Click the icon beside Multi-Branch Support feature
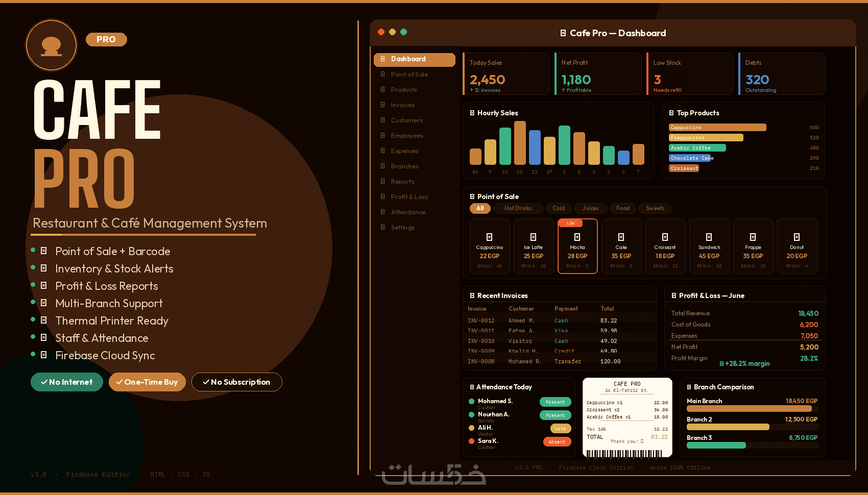 coord(44,303)
